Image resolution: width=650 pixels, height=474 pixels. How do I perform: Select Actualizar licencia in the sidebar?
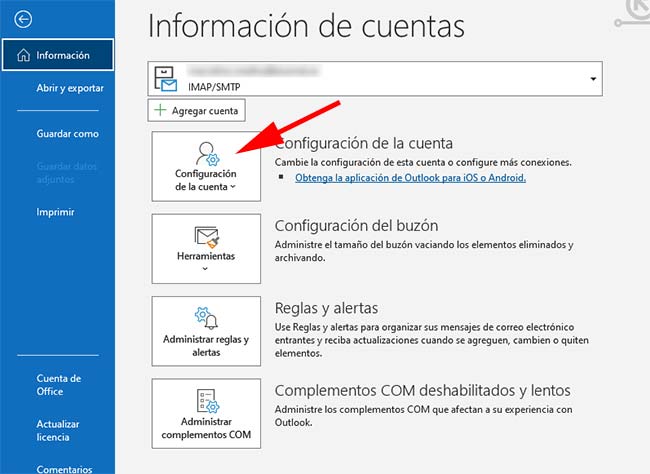[58, 430]
